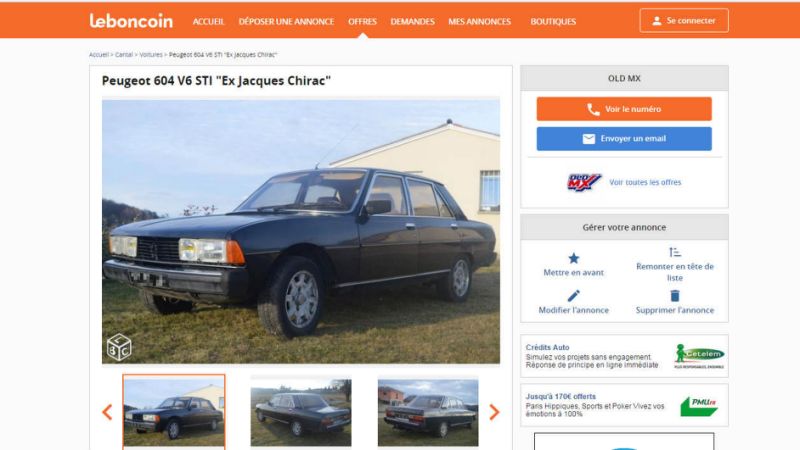The image size is (800, 450).
Task: Click the Envoyer un email button
Action: 624,139
